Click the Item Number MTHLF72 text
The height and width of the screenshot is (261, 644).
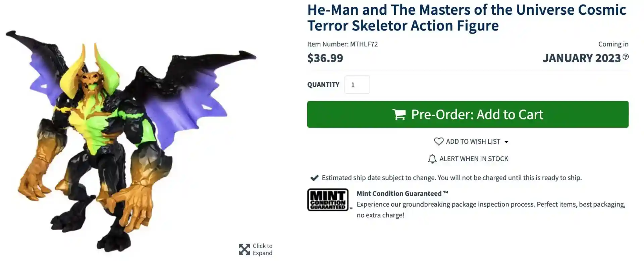click(x=342, y=44)
